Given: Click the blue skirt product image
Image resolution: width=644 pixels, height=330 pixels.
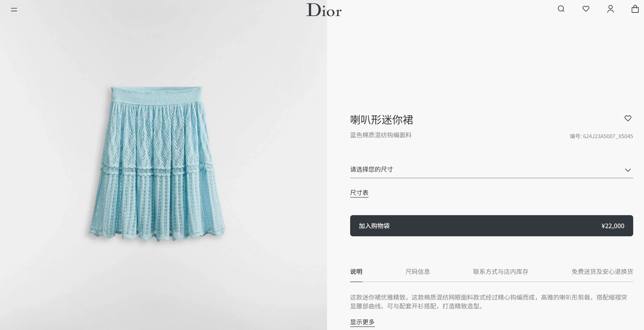Looking at the screenshot, I should pyautogui.click(x=157, y=164).
